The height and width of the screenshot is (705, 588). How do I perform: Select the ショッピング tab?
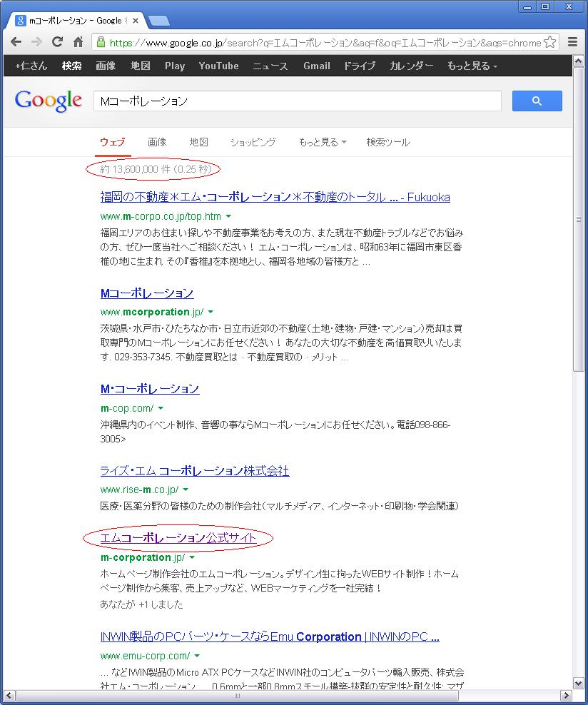253,142
